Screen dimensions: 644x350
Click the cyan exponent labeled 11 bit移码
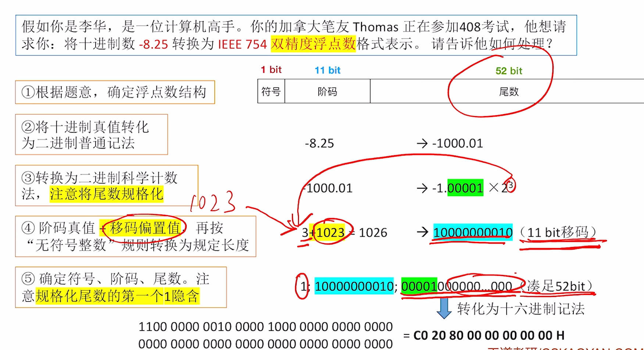[x=473, y=232]
